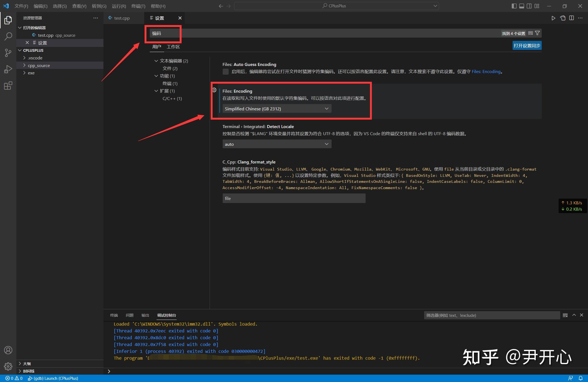Open the CPlusPlus command center dropdown
This screenshot has width=588, height=382.
point(435,6)
